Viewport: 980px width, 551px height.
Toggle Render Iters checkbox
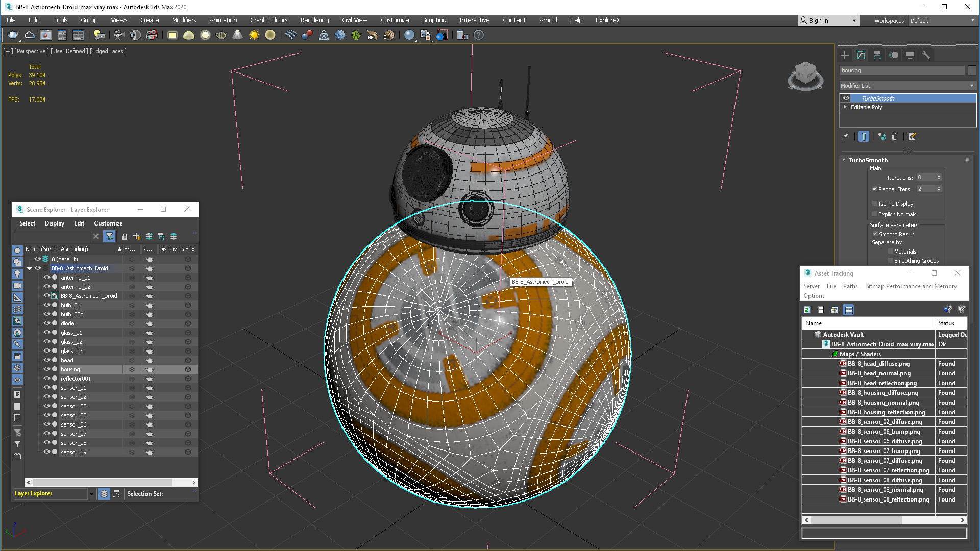[x=875, y=189]
